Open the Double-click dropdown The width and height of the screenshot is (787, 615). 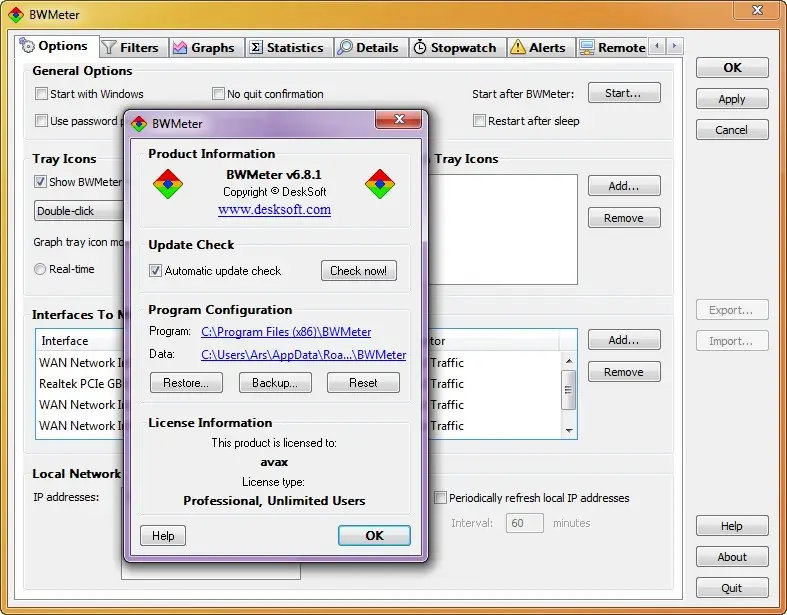click(x=79, y=211)
